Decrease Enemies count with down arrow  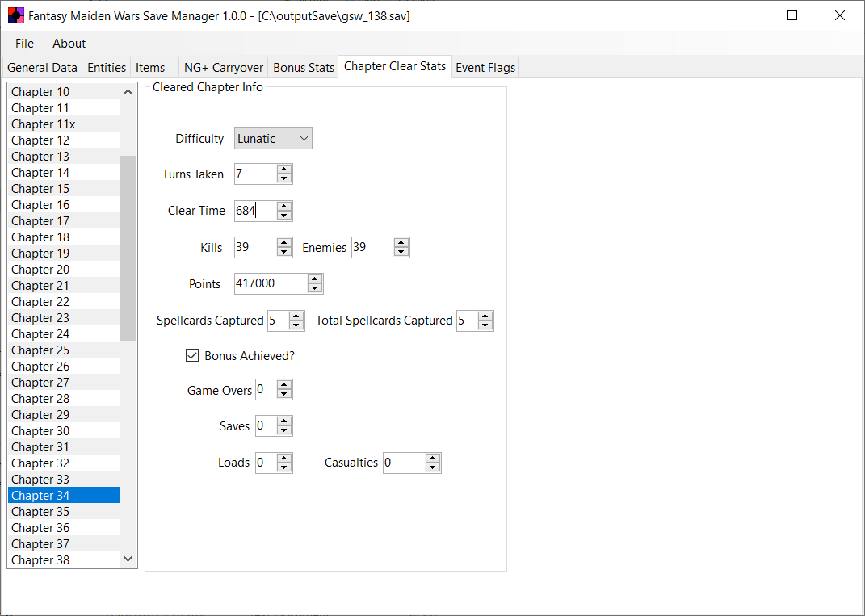pyautogui.click(x=401, y=251)
